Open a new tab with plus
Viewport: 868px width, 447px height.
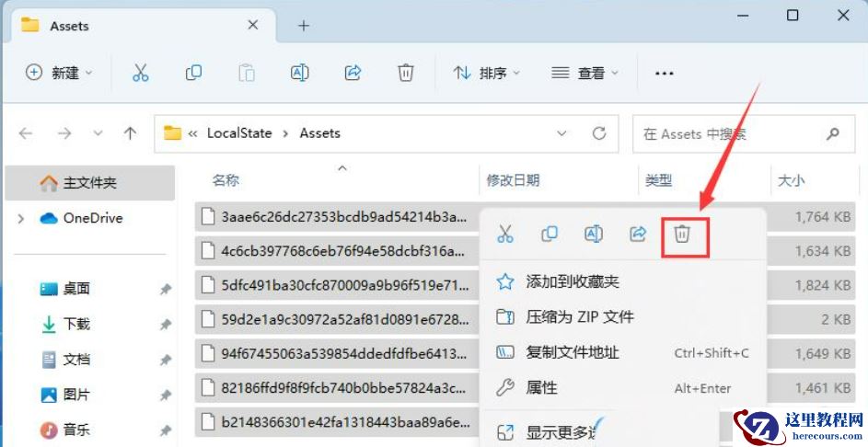pyautogui.click(x=304, y=26)
